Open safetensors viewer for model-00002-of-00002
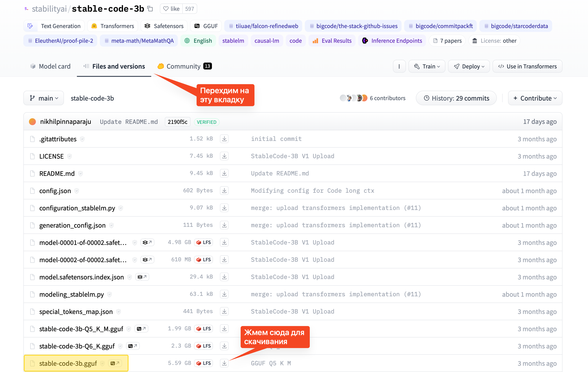This screenshot has width=588, height=372. (147, 260)
